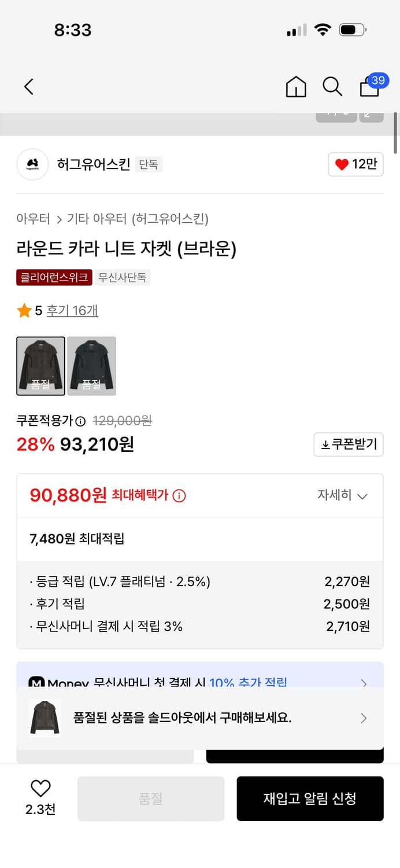Open reviews via 후기 16개 link
Viewport: 400px width, 868px height.
tap(72, 311)
